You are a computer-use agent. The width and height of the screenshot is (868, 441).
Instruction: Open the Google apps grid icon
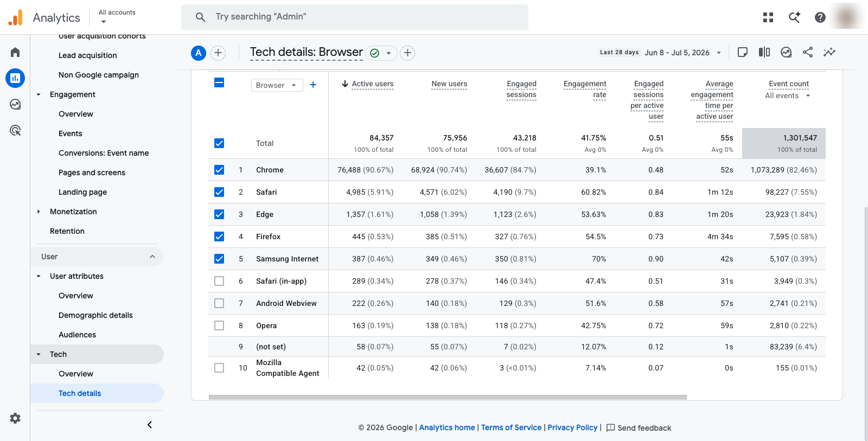(x=768, y=17)
